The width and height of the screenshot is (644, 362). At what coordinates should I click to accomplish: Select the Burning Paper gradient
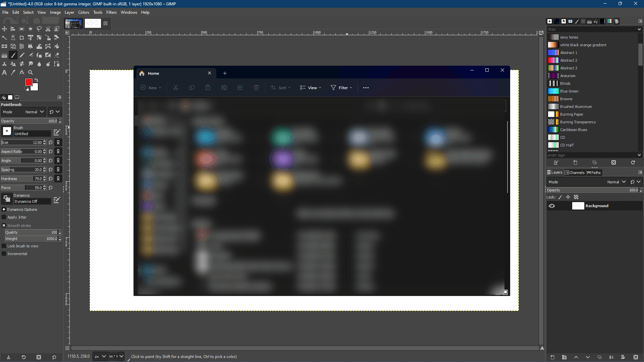pyautogui.click(x=592, y=114)
